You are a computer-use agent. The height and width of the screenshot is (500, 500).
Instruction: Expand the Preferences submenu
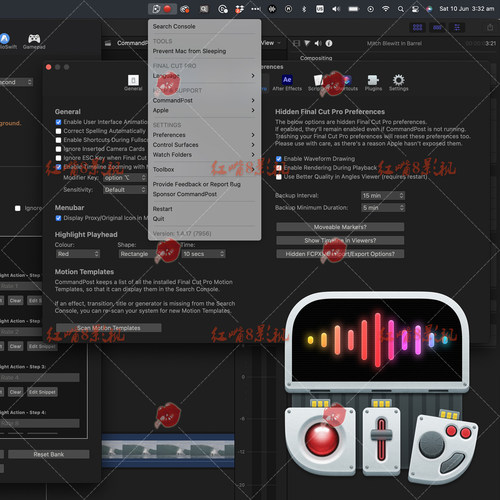(x=204, y=135)
